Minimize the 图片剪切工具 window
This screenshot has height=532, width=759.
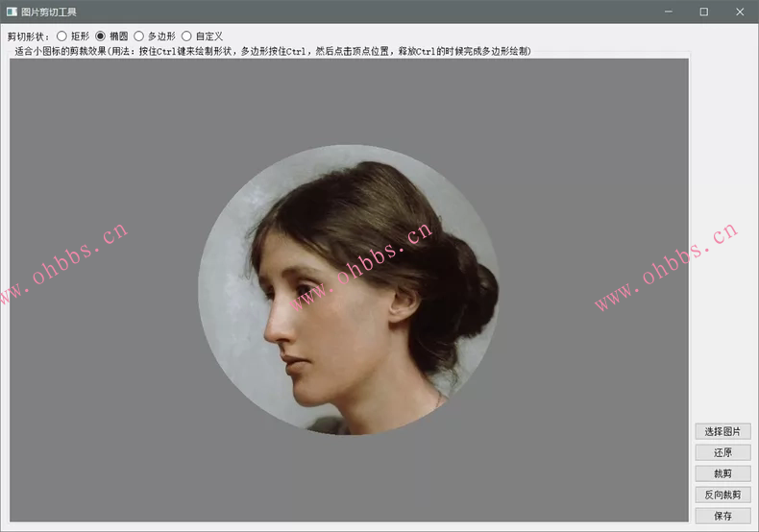[669, 12]
